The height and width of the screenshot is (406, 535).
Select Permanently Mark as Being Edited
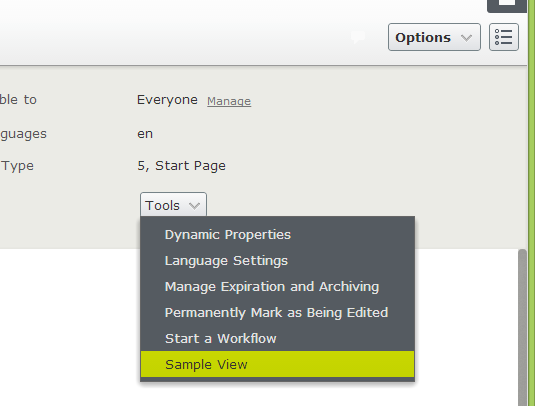[277, 313]
